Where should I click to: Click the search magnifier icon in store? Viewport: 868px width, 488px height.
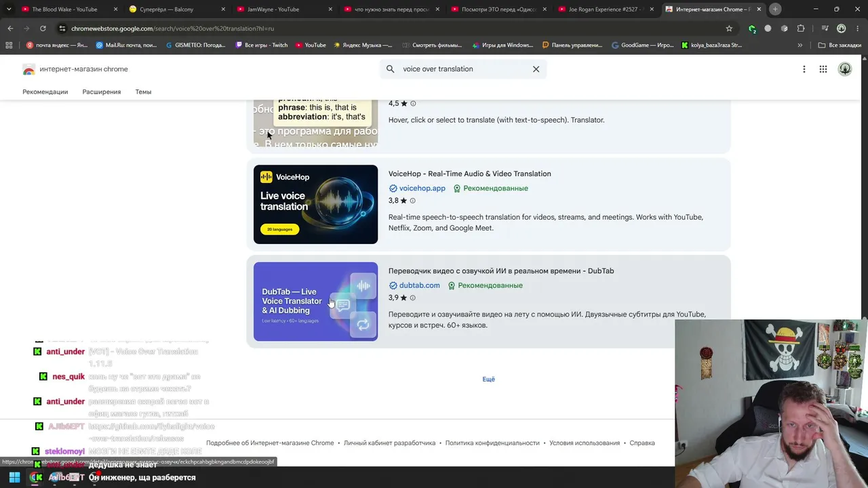tap(390, 69)
